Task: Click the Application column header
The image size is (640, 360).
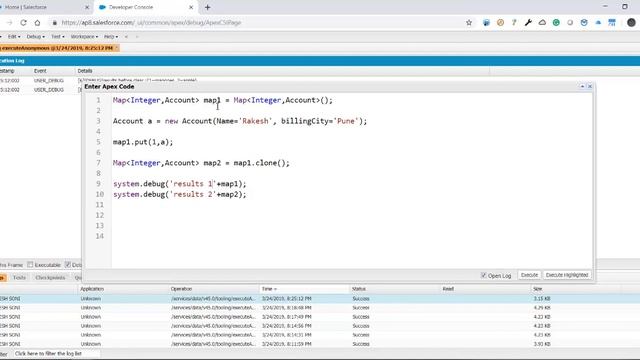Action: point(123,289)
